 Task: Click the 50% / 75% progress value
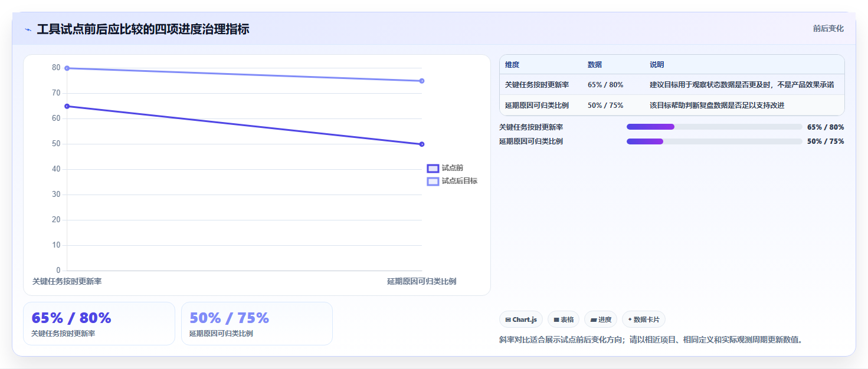[x=826, y=141]
